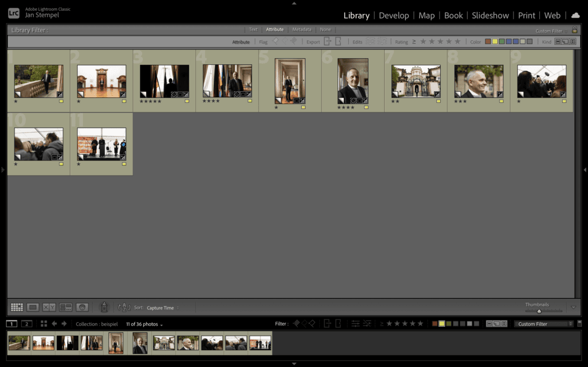Open People view face icon
588x367 pixels.
pos(82,307)
